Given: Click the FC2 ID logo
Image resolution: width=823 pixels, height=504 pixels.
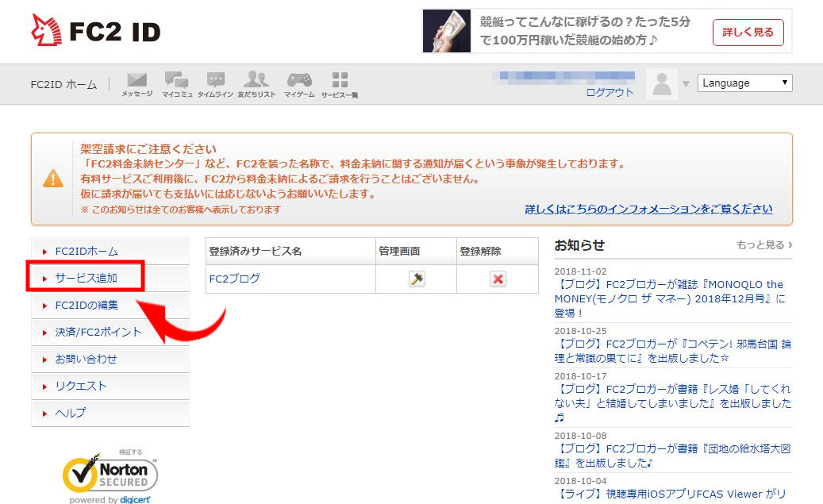Looking at the screenshot, I should point(95,30).
